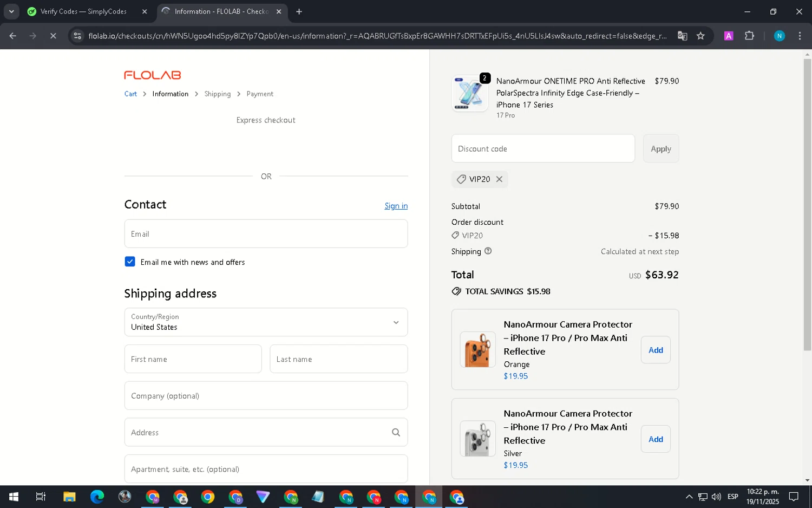Image resolution: width=812 pixels, height=508 pixels.
Task: Uncheck Email me with news and offers
Action: pyautogui.click(x=130, y=262)
